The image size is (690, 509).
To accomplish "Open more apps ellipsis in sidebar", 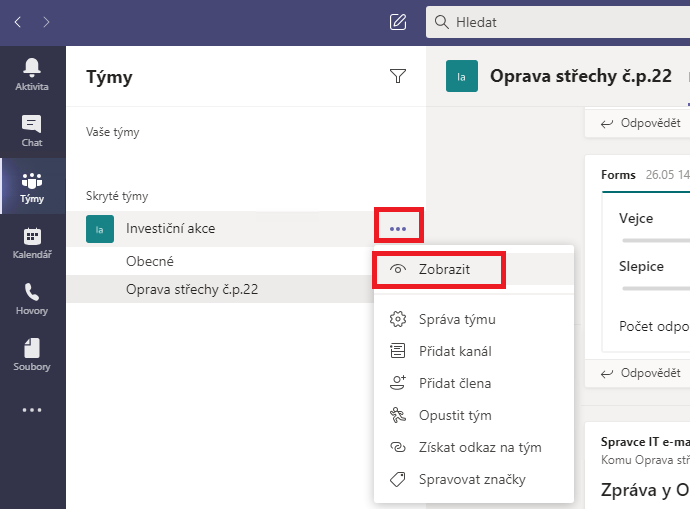I will pos(32,410).
